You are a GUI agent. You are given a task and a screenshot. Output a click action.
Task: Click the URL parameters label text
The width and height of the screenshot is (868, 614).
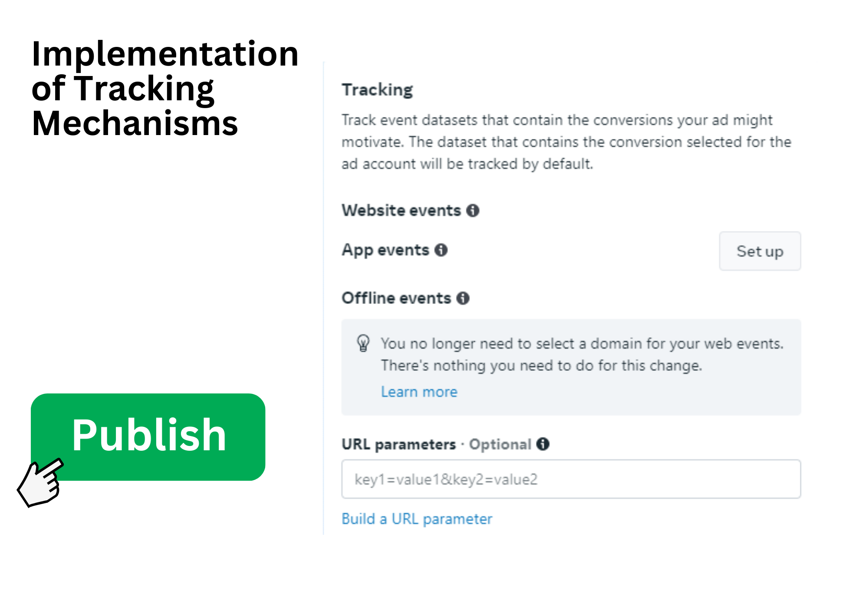[x=398, y=444]
